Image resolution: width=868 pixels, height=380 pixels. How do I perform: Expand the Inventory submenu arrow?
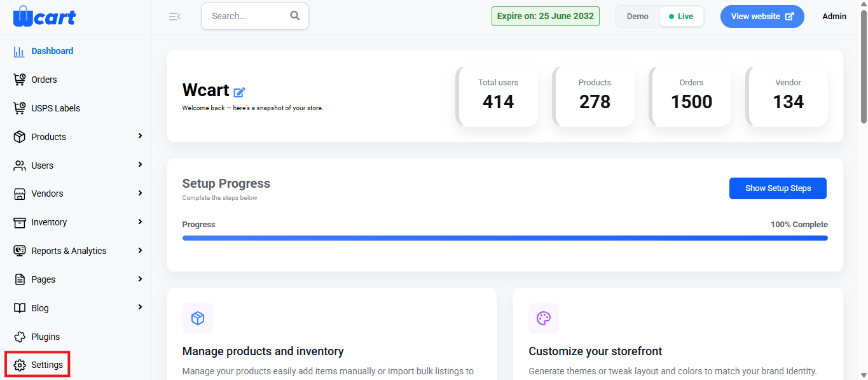pos(140,222)
